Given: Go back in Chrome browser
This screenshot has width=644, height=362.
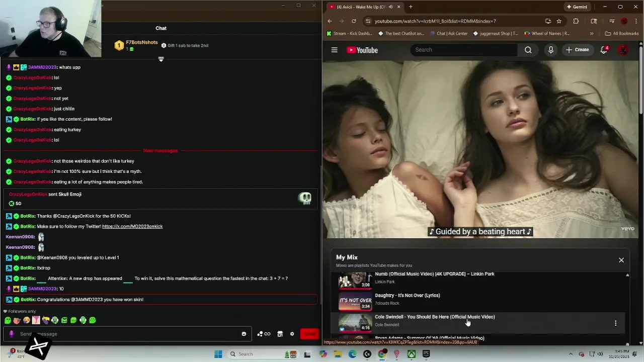Looking at the screenshot, I should [330, 21].
